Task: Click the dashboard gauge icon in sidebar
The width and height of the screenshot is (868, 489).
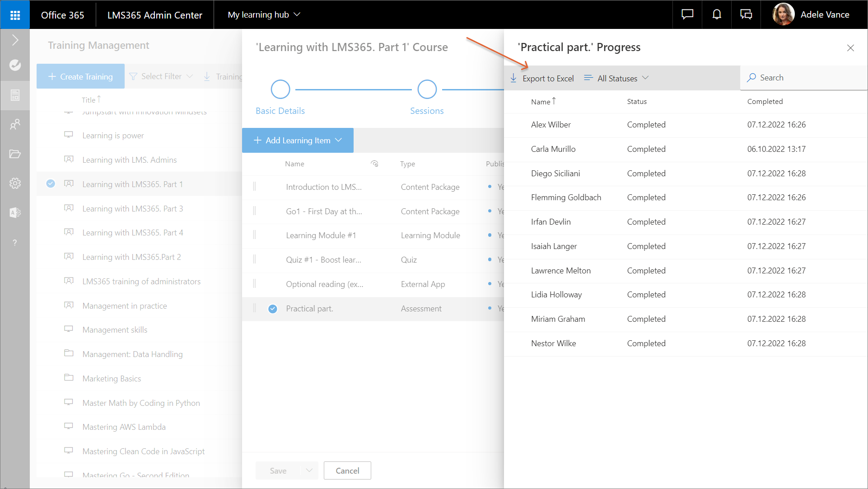Action: (15, 65)
